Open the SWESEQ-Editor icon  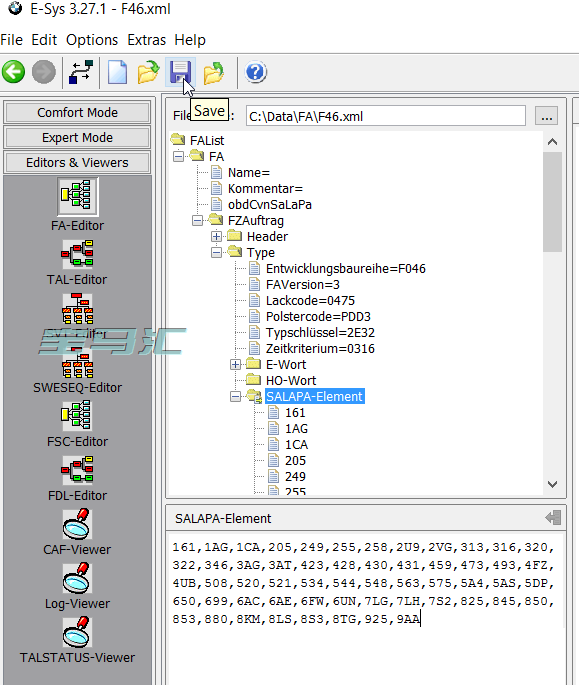77,363
